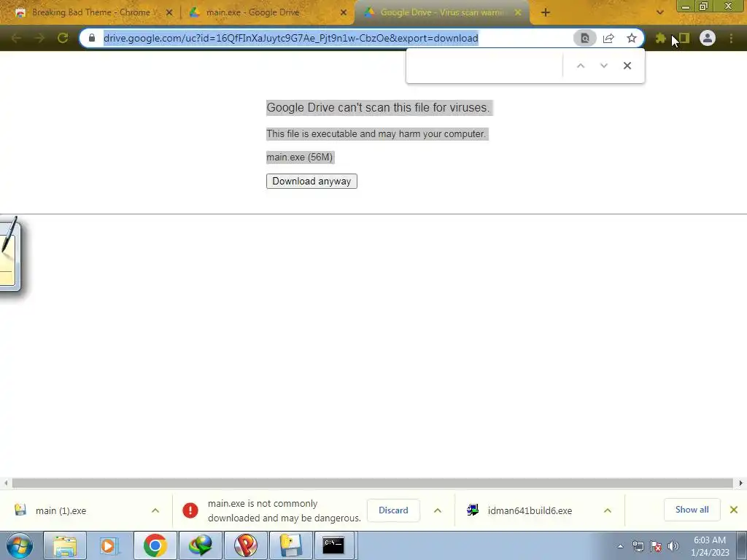Click 'This file is executable' warning text
Screen dimensions: 747x560
tap(376, 134)
